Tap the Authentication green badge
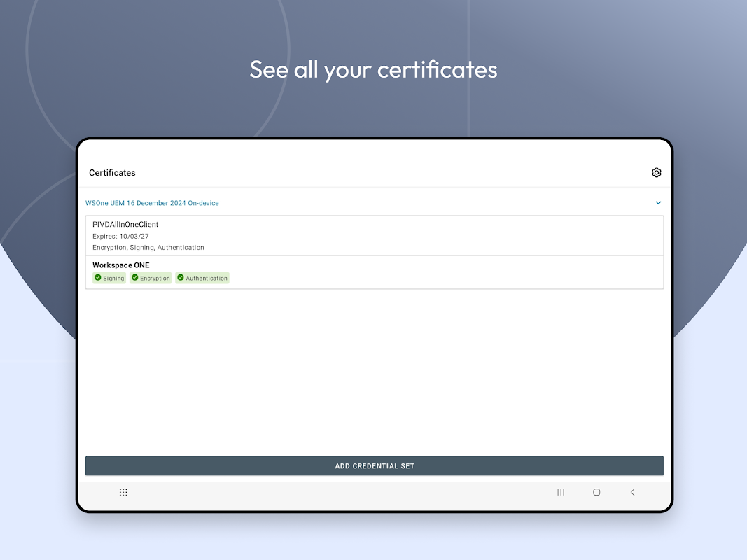The height and width of the screenshot is (560, 747). point(202,278)
